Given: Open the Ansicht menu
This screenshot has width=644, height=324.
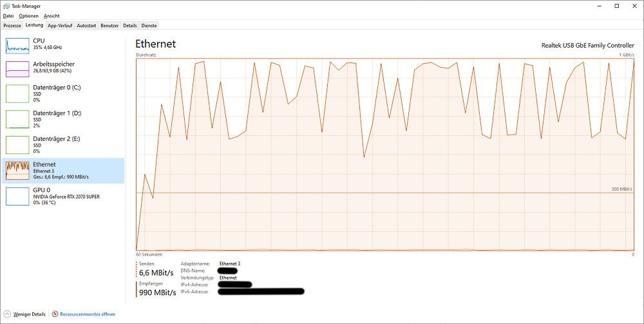Looking at the screenshot, I should tap(52, 15).
